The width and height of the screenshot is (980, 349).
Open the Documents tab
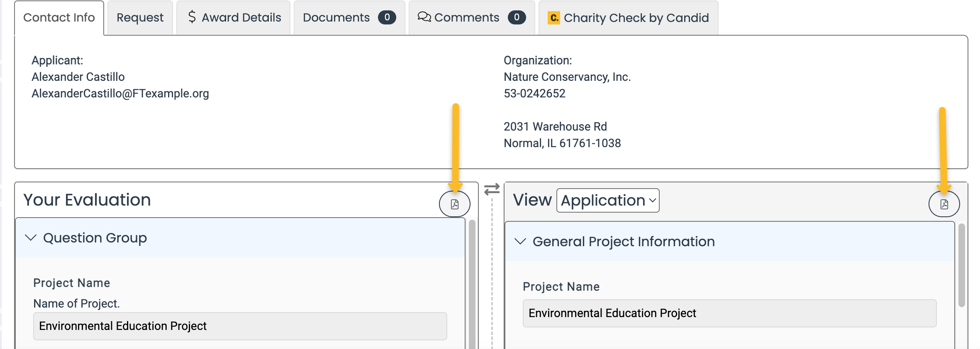click(x=336, y=18)
